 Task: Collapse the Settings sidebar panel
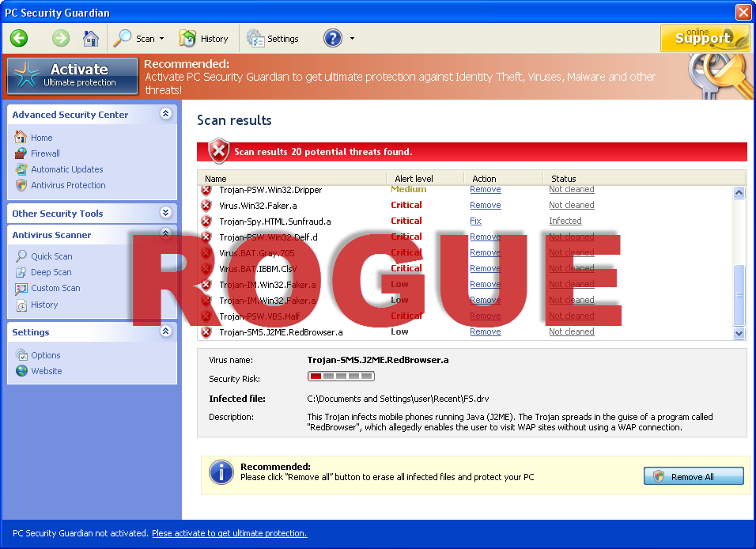tap(166, 331)
